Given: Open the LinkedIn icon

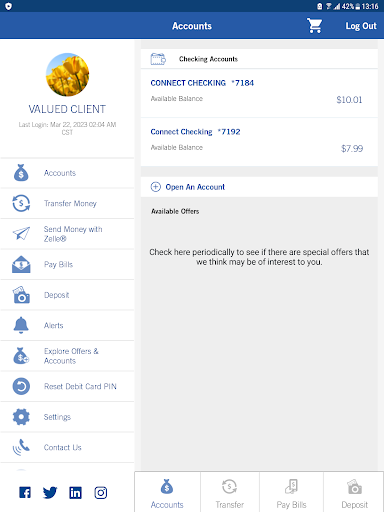Looking at the screenshot, I should [x=75, y=492].
